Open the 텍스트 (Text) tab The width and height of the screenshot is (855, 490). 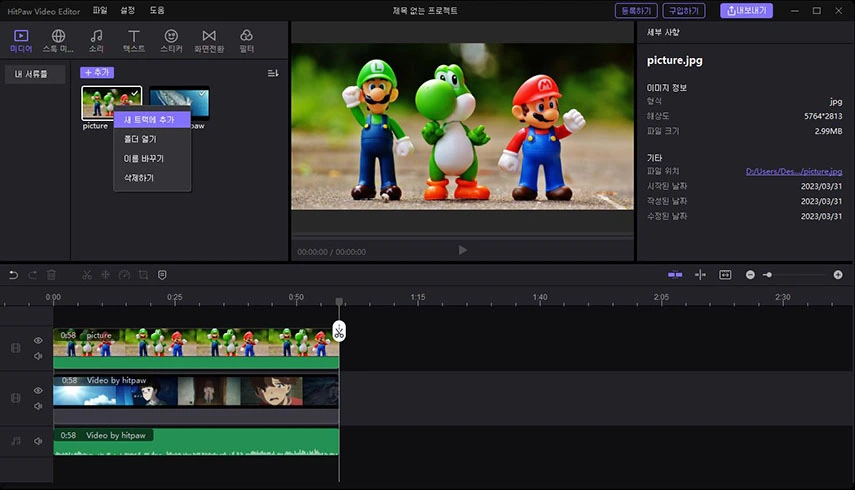(134, 41)
